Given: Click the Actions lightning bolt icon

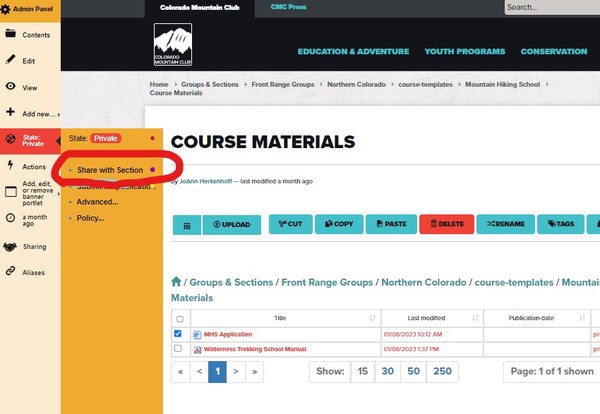Looking at the screenshot, I should tap(11, 165).
